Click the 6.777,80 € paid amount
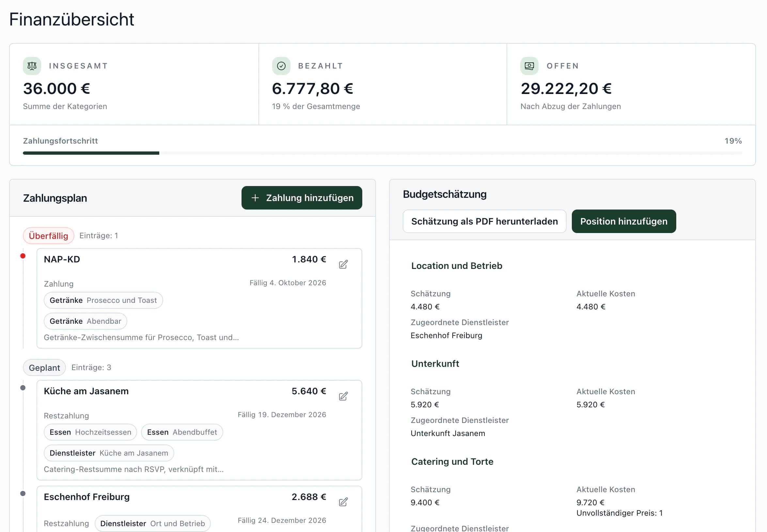 [312, 89]
